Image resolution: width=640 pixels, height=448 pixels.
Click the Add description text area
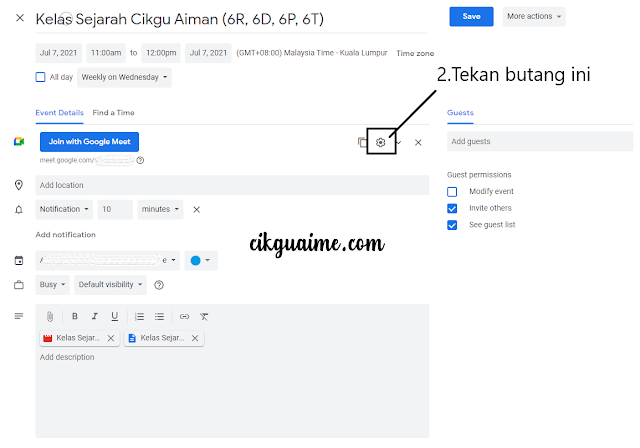(x=232, y=394)
